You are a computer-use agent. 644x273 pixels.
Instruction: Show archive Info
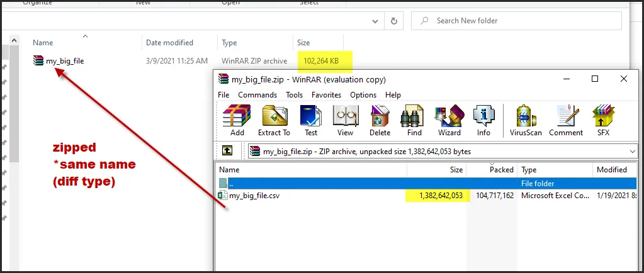point(483,120)
